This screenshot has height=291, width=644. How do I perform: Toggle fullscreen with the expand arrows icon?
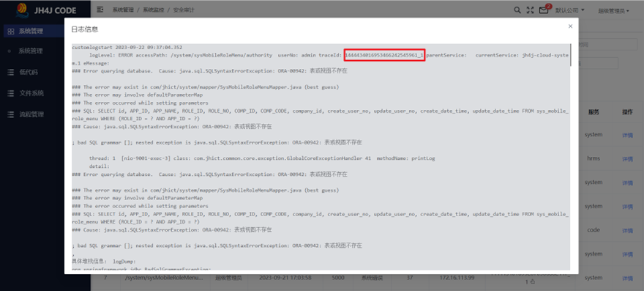(531, 10)
